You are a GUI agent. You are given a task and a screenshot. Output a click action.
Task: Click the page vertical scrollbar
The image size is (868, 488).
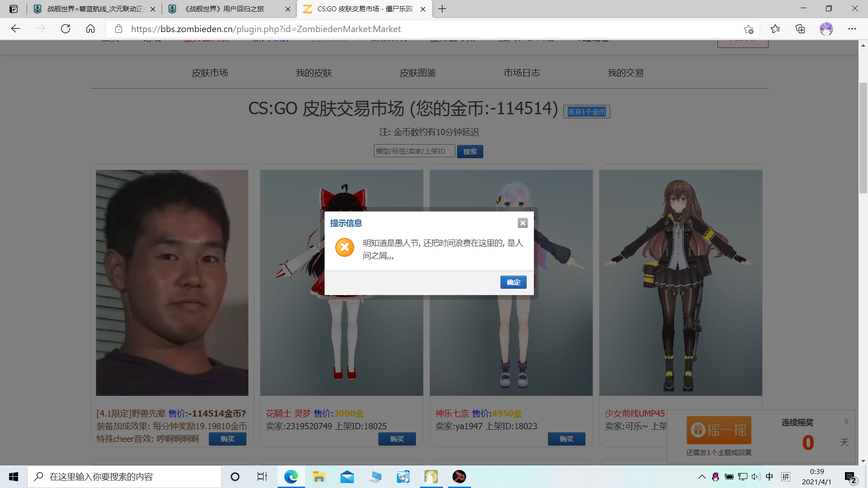pos(863,138)
